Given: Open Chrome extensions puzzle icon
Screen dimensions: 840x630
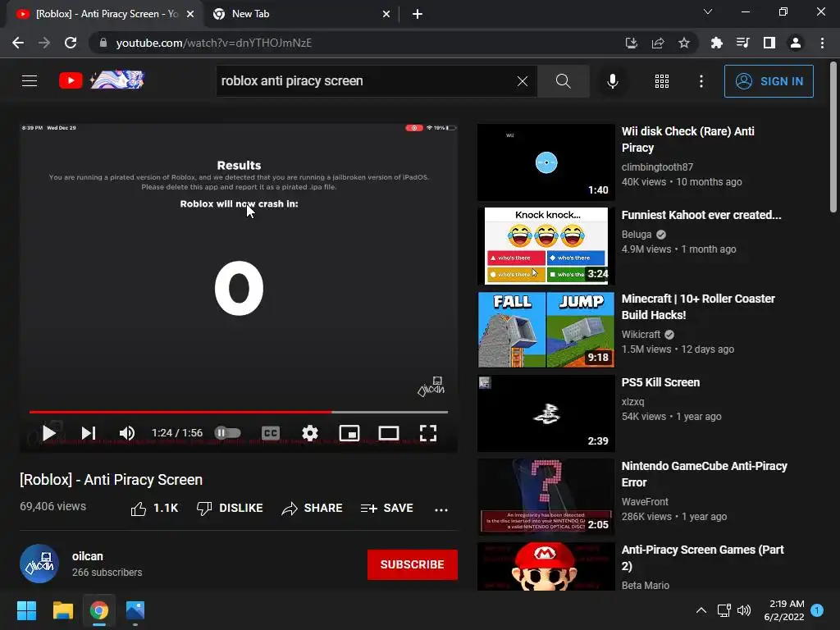Looking at the screenshot, I should click(x=716, y=43).
